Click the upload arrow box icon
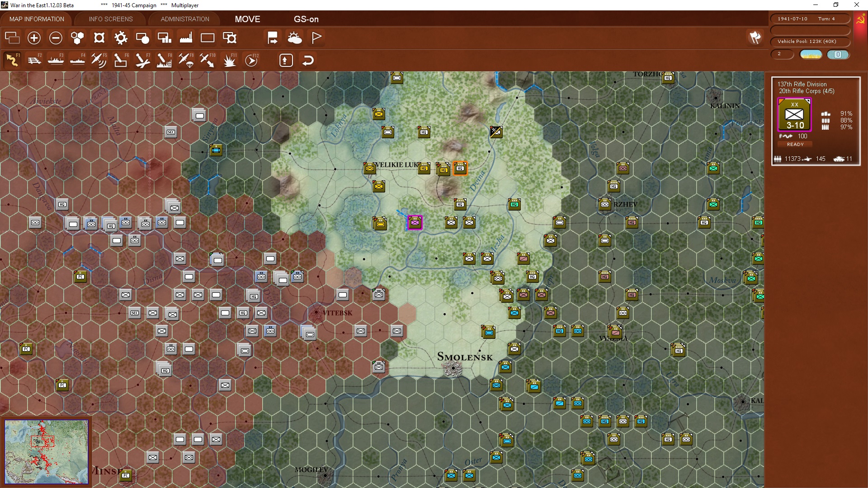 point(286,60)
